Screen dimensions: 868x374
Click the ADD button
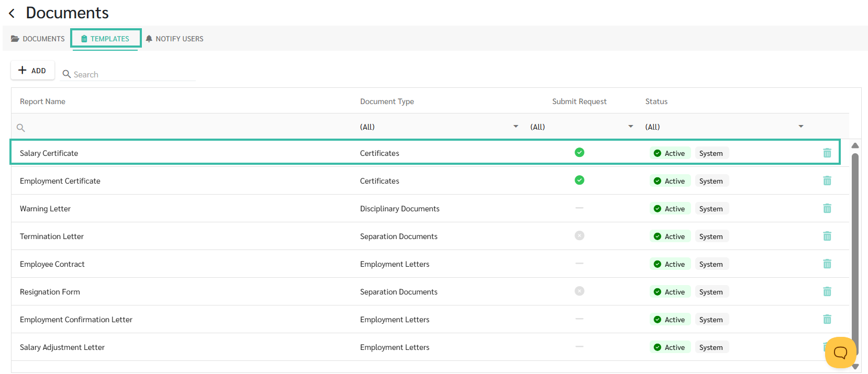coord(32,70)
